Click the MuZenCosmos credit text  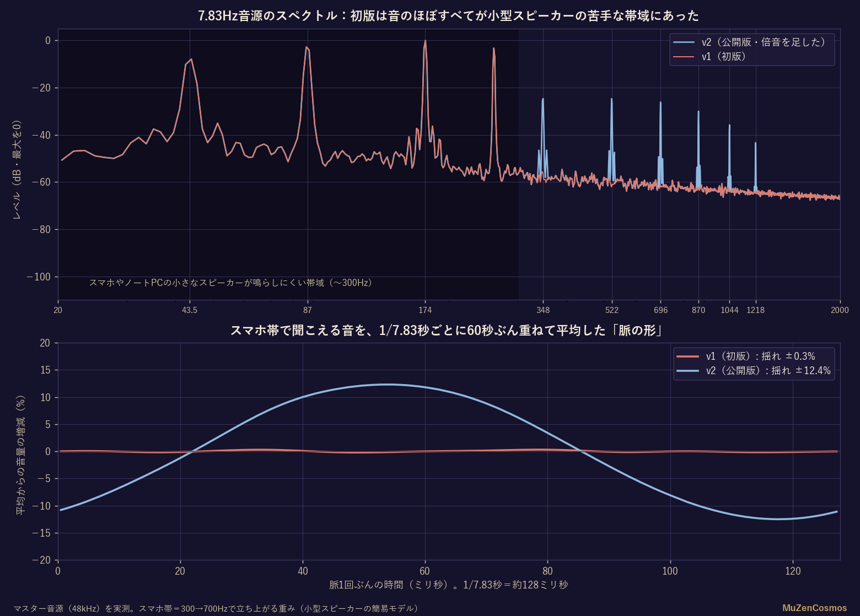click(814, 608)
